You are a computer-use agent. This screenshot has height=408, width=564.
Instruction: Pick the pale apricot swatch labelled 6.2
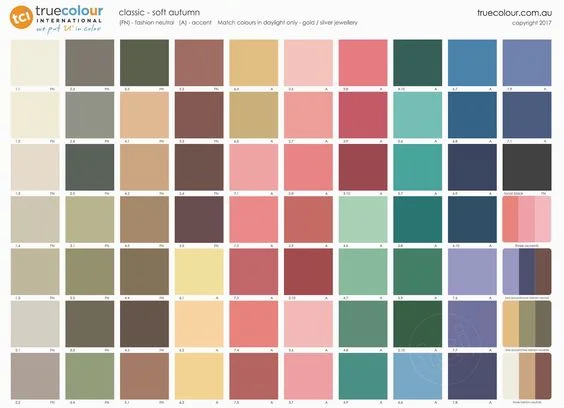pyautogui.click(x=199, y=324)
